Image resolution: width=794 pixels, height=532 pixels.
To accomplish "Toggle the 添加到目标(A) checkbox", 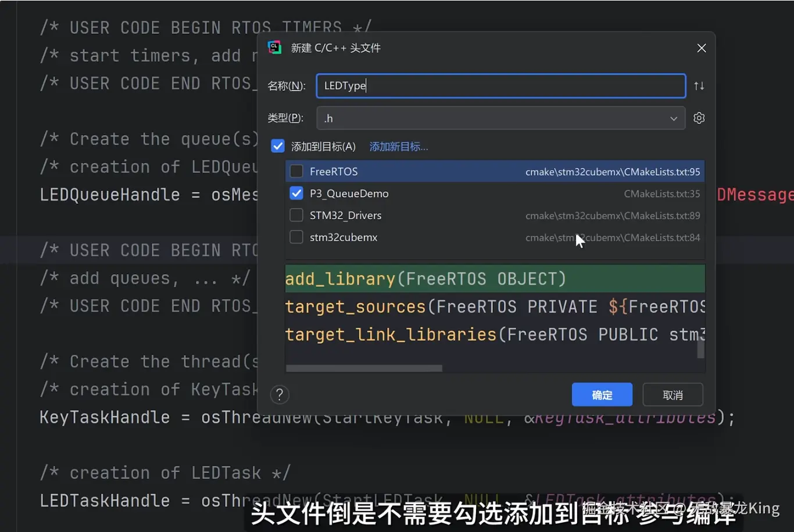I will point(278,147).
